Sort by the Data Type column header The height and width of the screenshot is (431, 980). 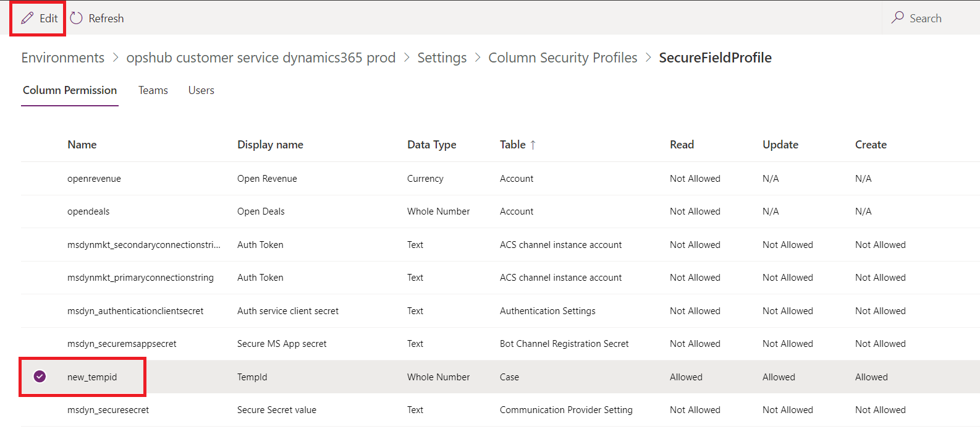pos(431,145)
